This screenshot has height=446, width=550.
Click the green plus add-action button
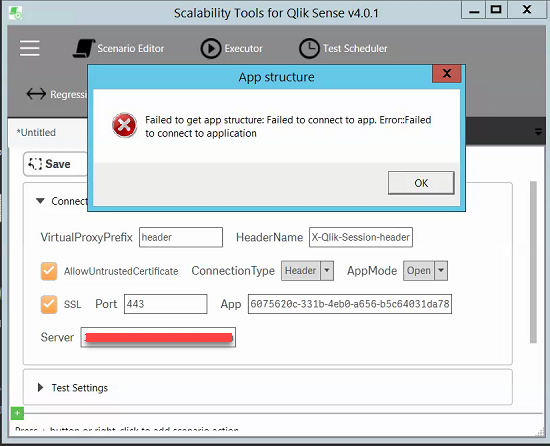pyautogui.click(x=17, y=413)
